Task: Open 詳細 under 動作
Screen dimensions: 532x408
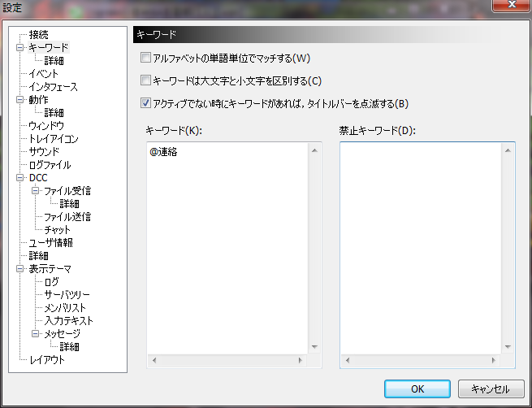Action: tap(54, 113)
